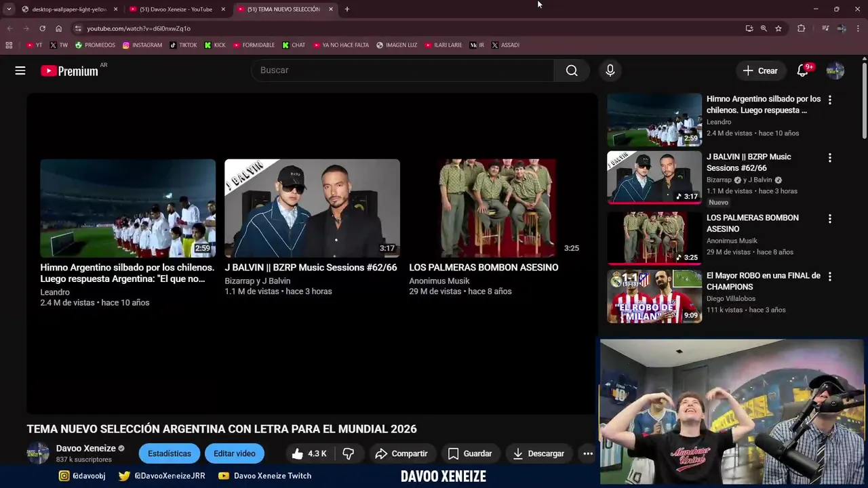
Task: Reload the page in browser toolbar
Action: coord(42,28)
